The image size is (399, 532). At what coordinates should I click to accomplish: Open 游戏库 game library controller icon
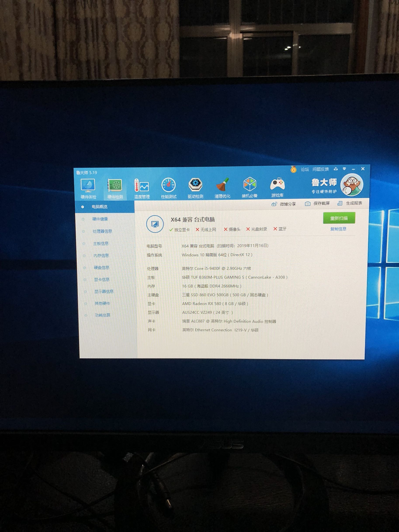pos(277,187)
